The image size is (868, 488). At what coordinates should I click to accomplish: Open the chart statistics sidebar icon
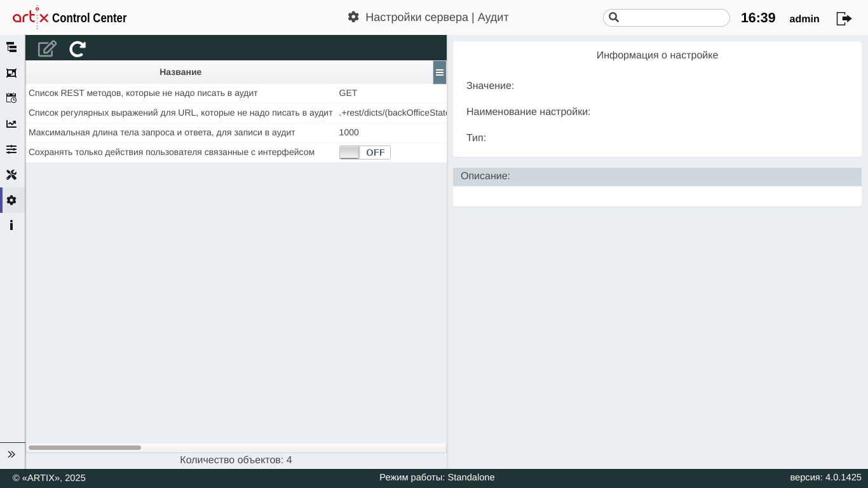(x=11, y=124)
